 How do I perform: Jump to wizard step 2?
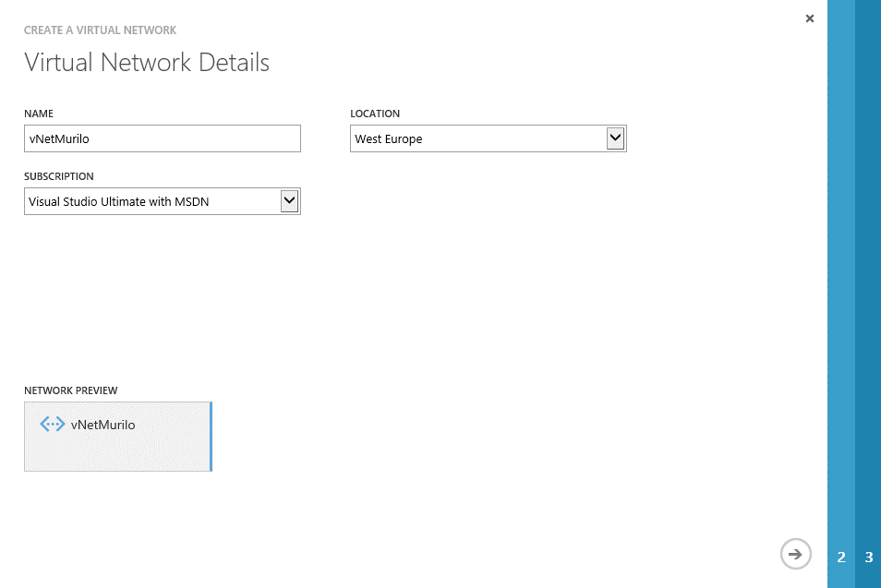[x=841, y=558]
